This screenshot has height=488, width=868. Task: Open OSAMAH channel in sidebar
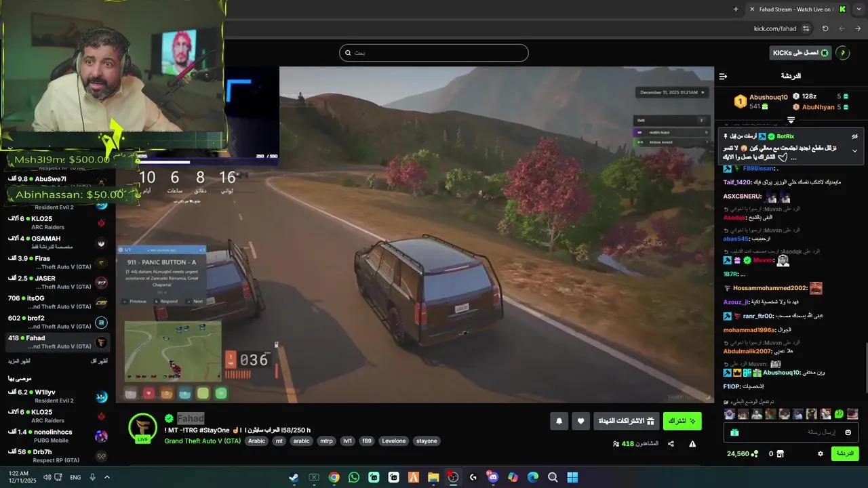(x=57, y=243)
